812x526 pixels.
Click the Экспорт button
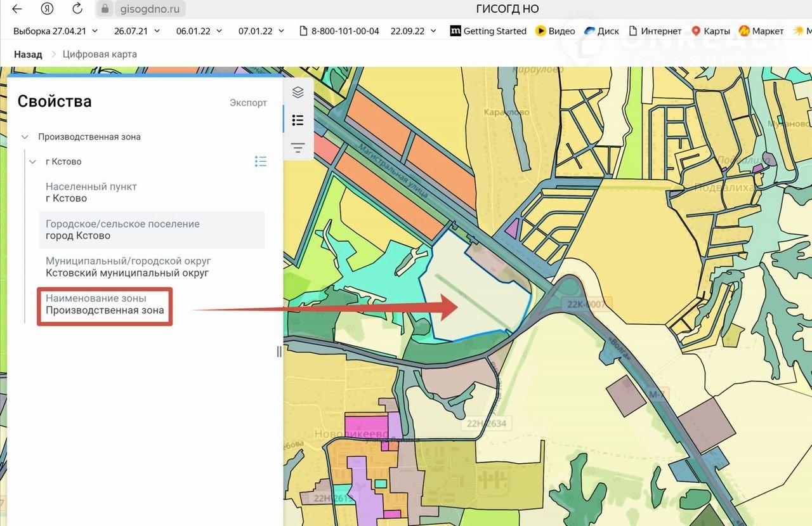[x=248, y=103]
